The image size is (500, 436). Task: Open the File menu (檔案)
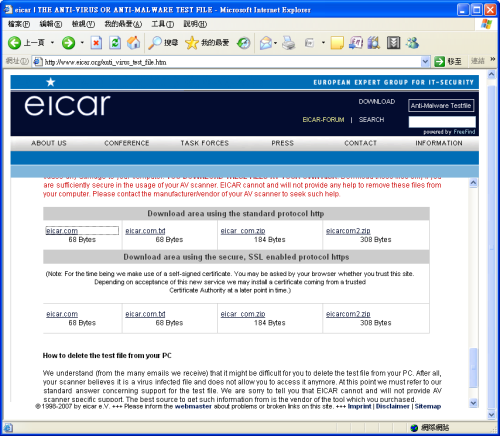tap(19, 24)
